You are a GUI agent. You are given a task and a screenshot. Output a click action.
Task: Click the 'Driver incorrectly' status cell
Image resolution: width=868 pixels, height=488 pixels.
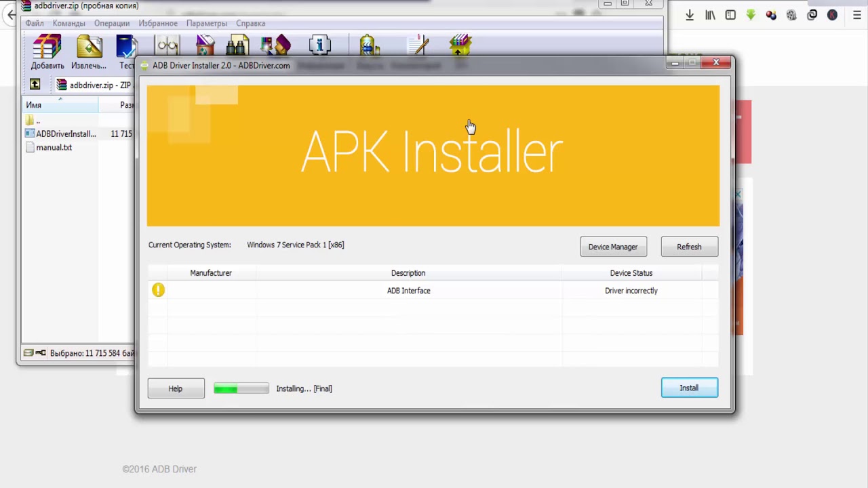(631, 291)
